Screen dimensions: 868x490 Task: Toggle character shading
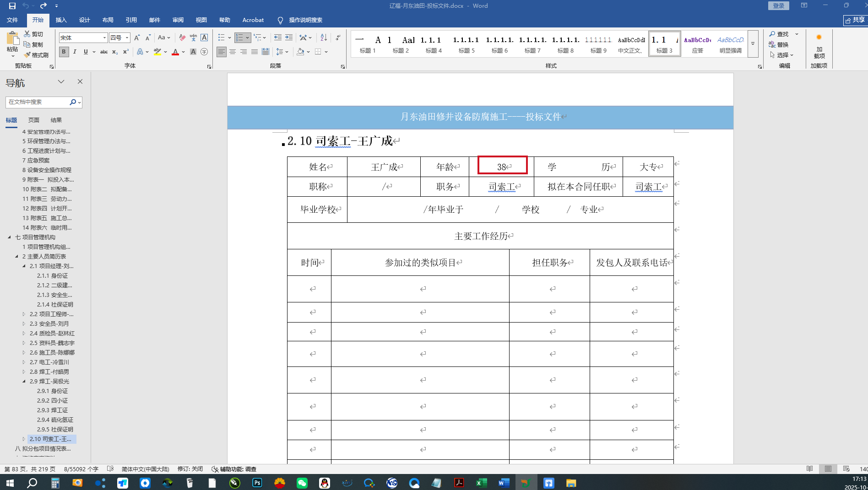(x=193, y=52)
